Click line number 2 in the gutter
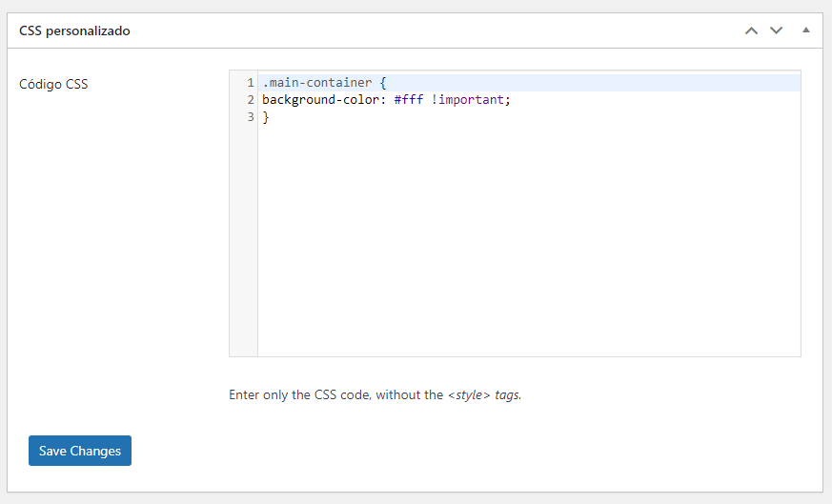The image size is (832, 504). (x=251, y=100)
